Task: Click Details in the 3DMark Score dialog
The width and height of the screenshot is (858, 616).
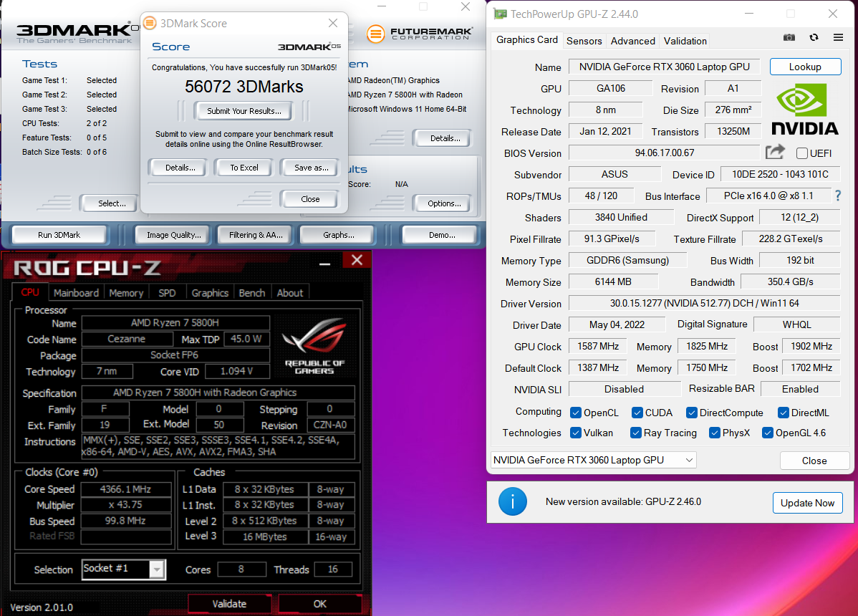Action: pyautogui.click(x=180, y=168)
